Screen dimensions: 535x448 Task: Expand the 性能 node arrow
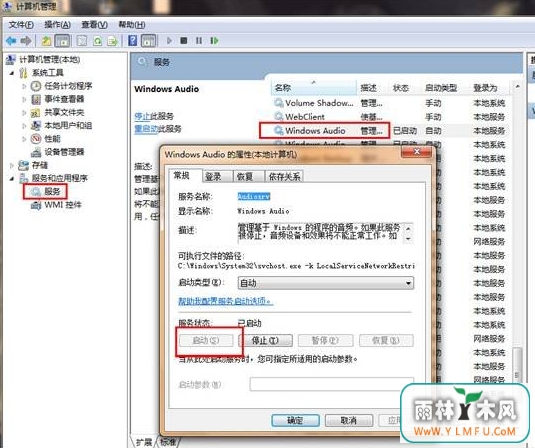[x=24, y=139]
